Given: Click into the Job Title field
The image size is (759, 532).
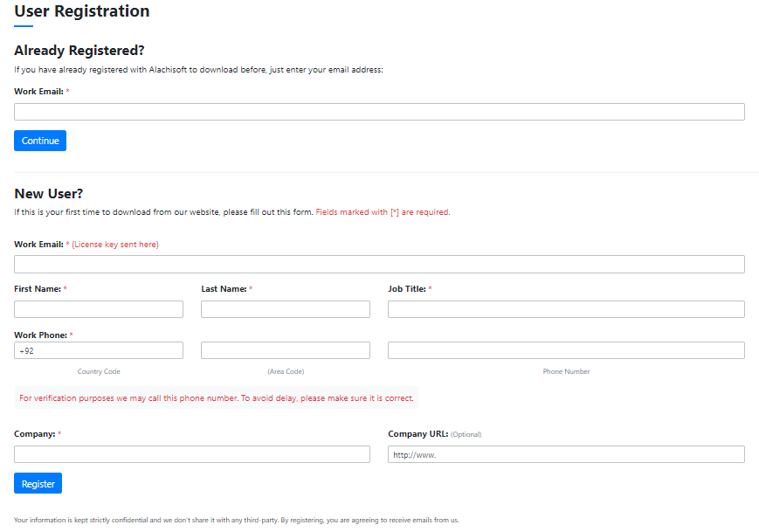Looking at the screenshot, I should [566, 309].
